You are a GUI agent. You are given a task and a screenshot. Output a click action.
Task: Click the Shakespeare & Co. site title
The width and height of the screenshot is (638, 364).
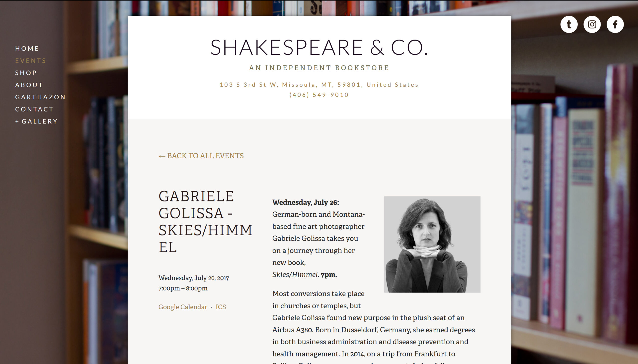[319, 47]
